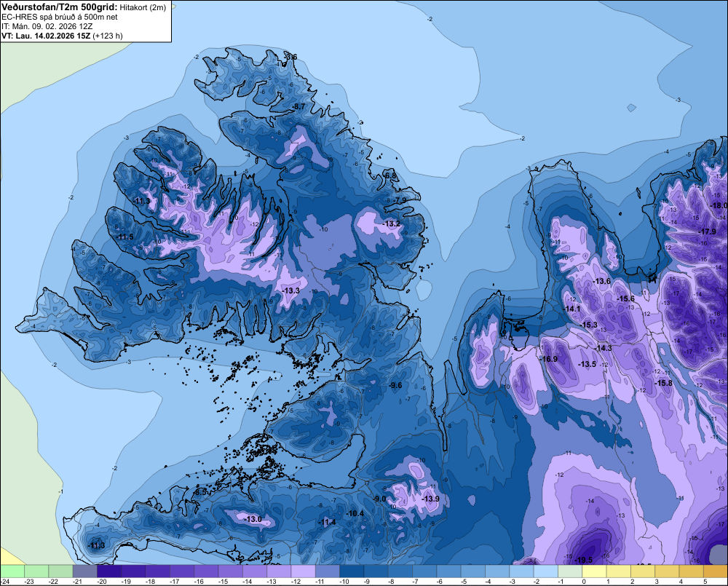Click the legend swatch above the -4 label
The width and height of the screenshot is (728, 586).
(x=497, y=571)
